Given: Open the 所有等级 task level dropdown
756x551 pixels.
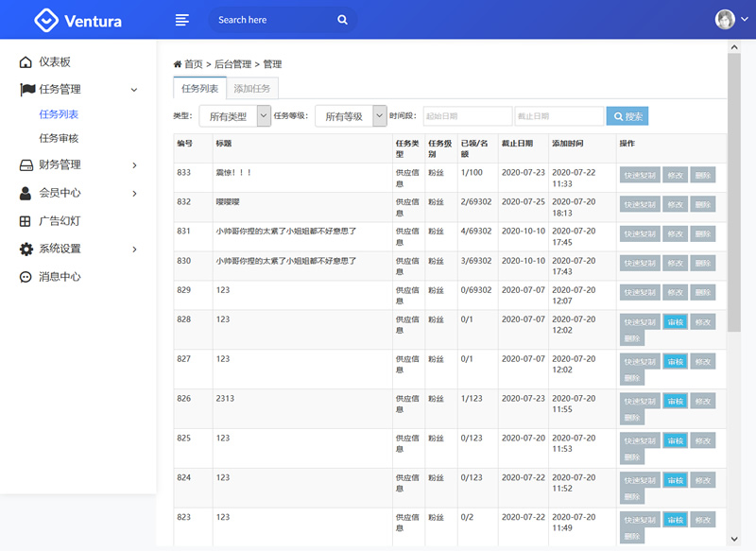Looking at the screenshot, I should click(351, 116).
